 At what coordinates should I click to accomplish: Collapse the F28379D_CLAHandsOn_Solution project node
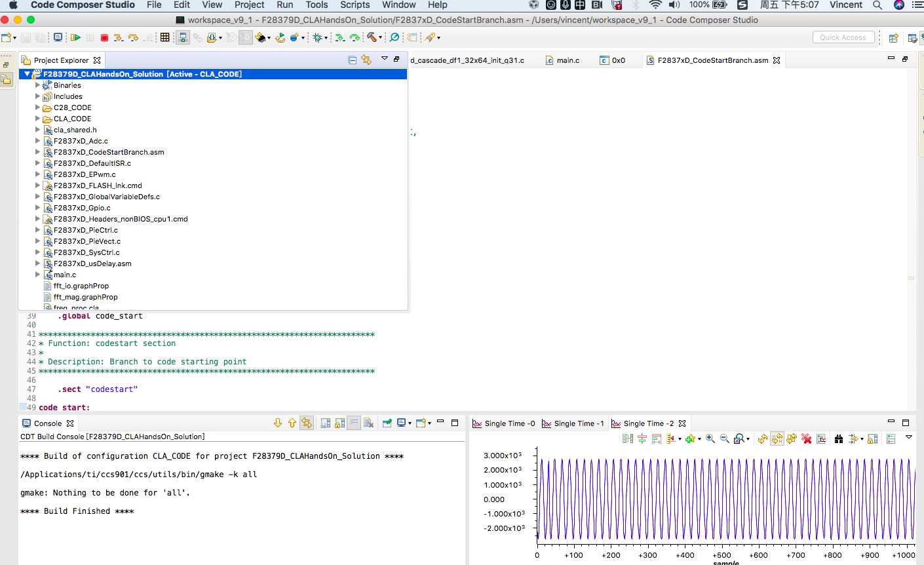tap(27, 74)
